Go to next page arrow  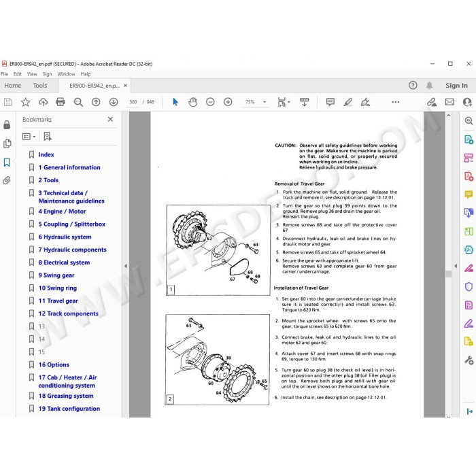pyautogui.click(x=114, y=102)
